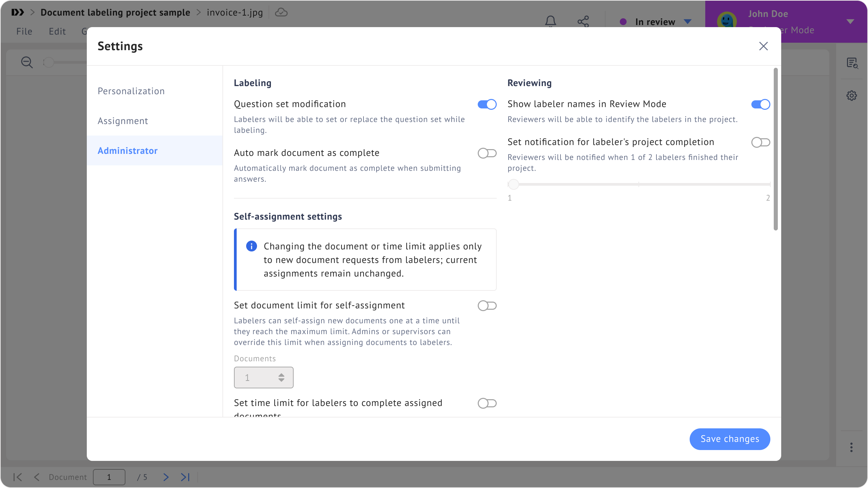Viewport: 868px width, 488px height.
Task: Switch to the Personalization tab
Action: 131,91
